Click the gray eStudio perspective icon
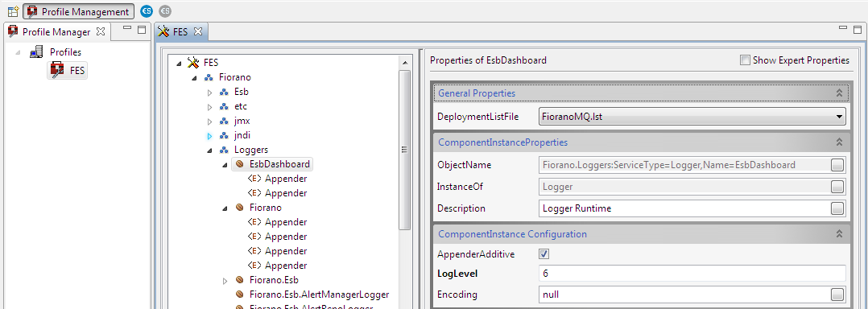 (165, 11)
